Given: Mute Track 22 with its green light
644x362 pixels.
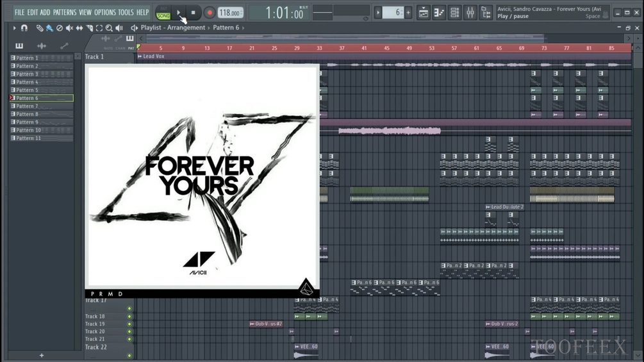Looking at the screenshot, I should pos(129,356).
